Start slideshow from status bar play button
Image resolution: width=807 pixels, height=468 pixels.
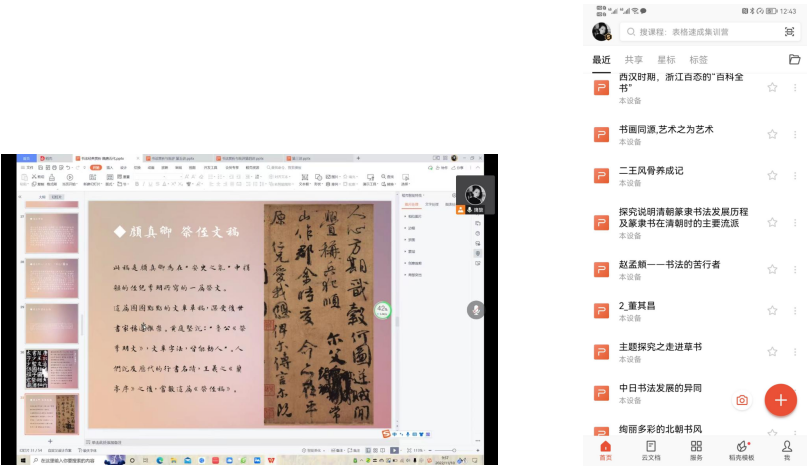tap(394, 450)
